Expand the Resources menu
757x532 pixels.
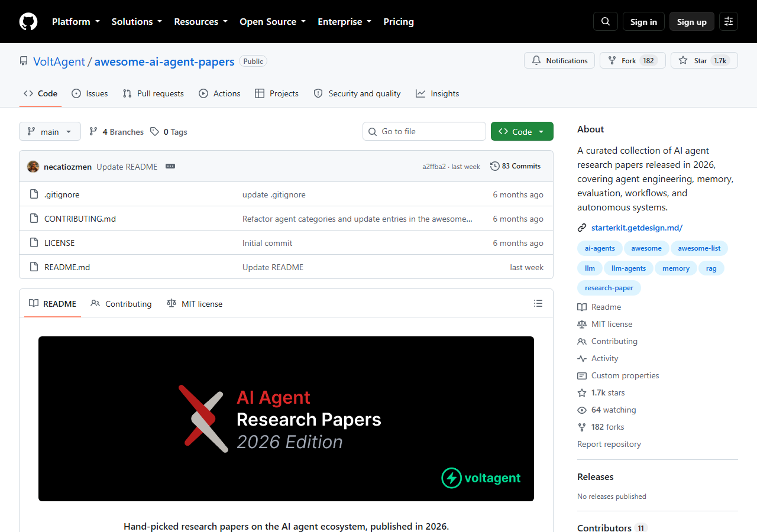200,22
